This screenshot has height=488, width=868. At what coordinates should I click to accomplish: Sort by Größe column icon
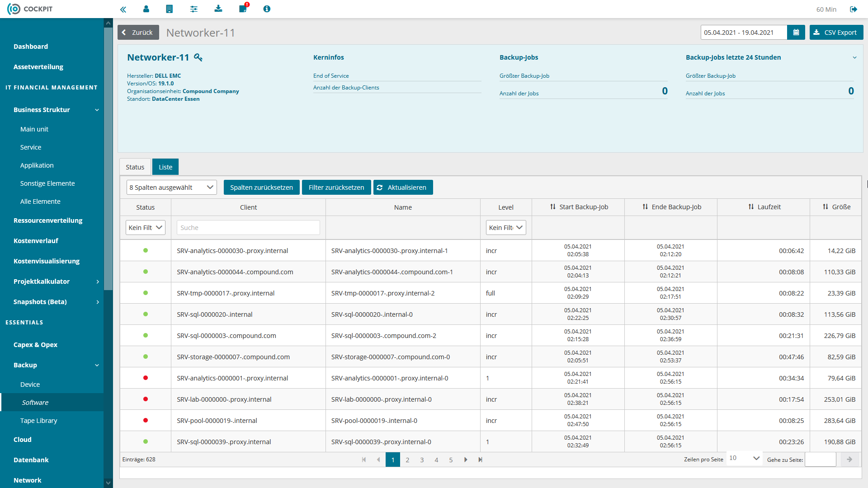tap(826, 207)
